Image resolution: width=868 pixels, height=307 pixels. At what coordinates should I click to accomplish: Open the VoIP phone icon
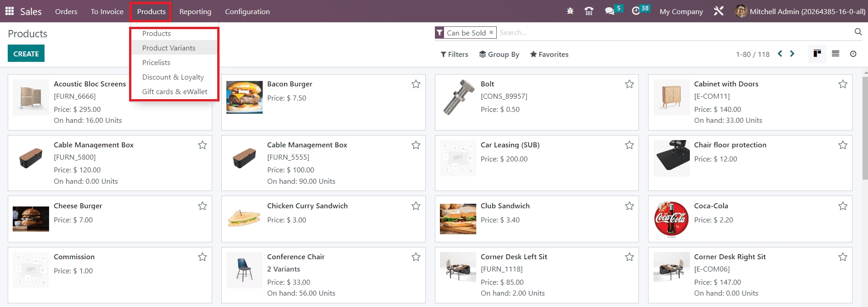point(589,11)
